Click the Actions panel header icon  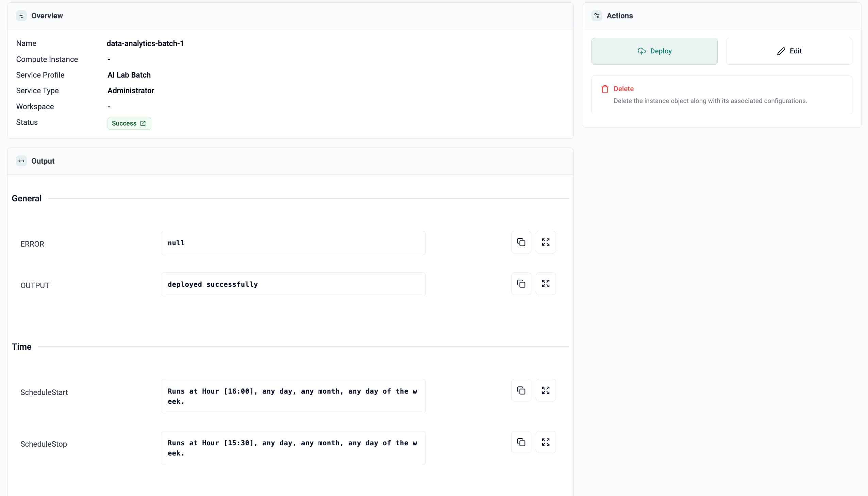(597, 16)
